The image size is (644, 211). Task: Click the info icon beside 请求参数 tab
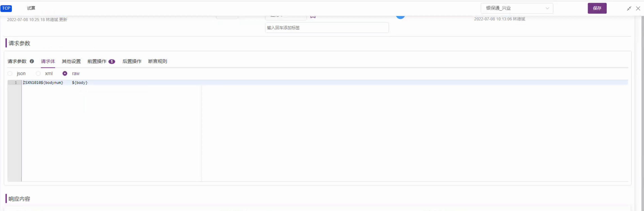click(x=32, y=61)
